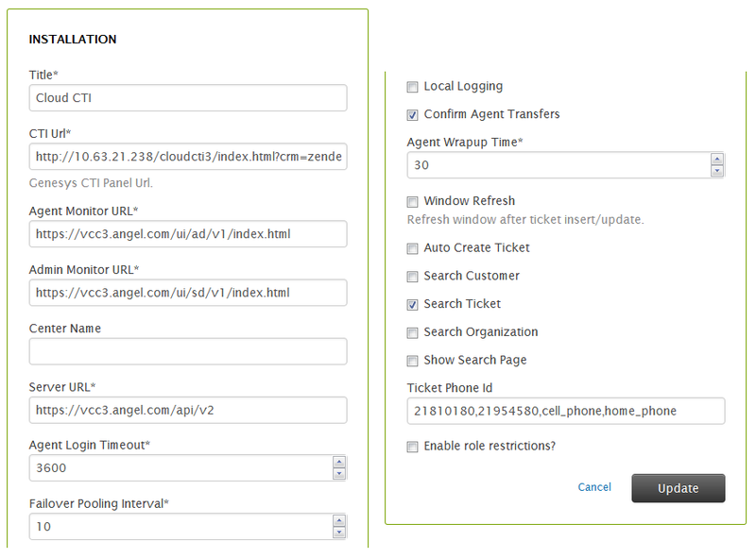Click the Ticket Phone Id field
The height and width of the screenshot is (558, 756).
(x=565, y=411)
